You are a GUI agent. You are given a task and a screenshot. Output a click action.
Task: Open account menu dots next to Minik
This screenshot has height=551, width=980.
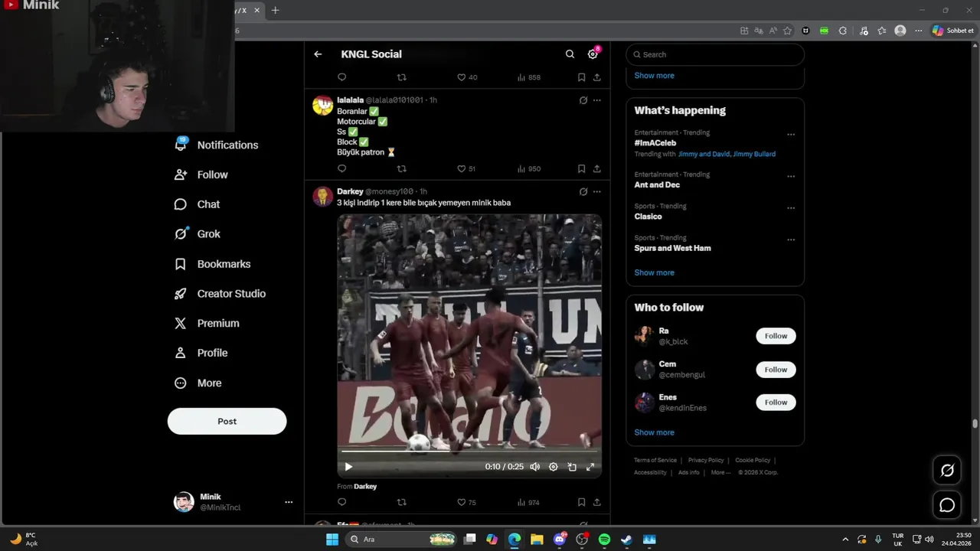289,502
